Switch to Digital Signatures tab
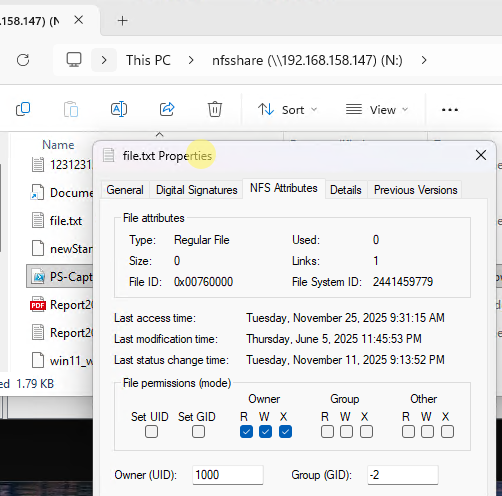 point(197,190)
